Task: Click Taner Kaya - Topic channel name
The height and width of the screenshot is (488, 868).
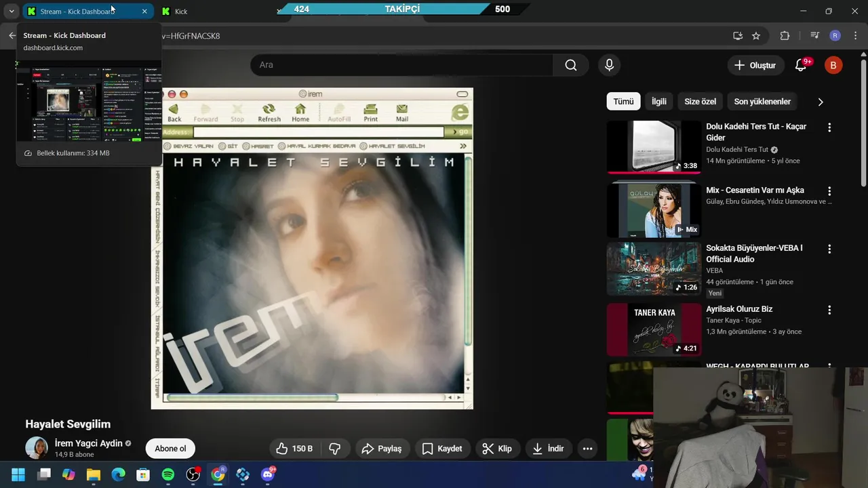Action: [734, 321]
